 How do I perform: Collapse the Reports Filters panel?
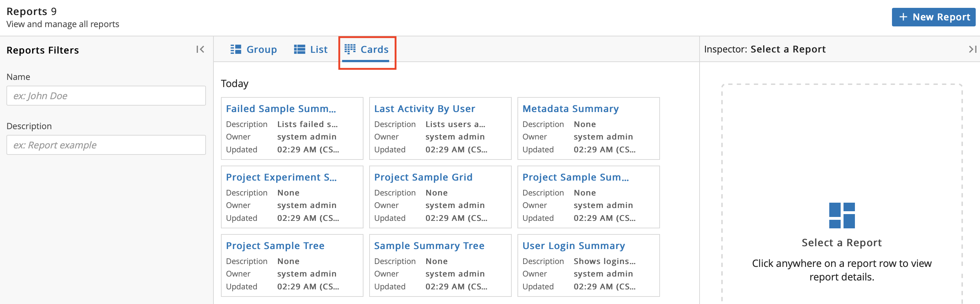(x=200, y=50)
